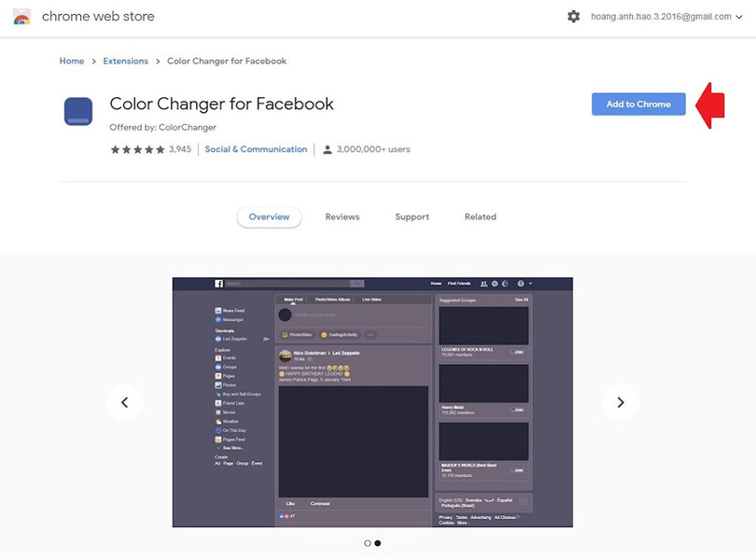Image resolution: width=756 pixels, height=559 pixels.
Task: Go to Home breadcrumb link
Action: (72, 62)
